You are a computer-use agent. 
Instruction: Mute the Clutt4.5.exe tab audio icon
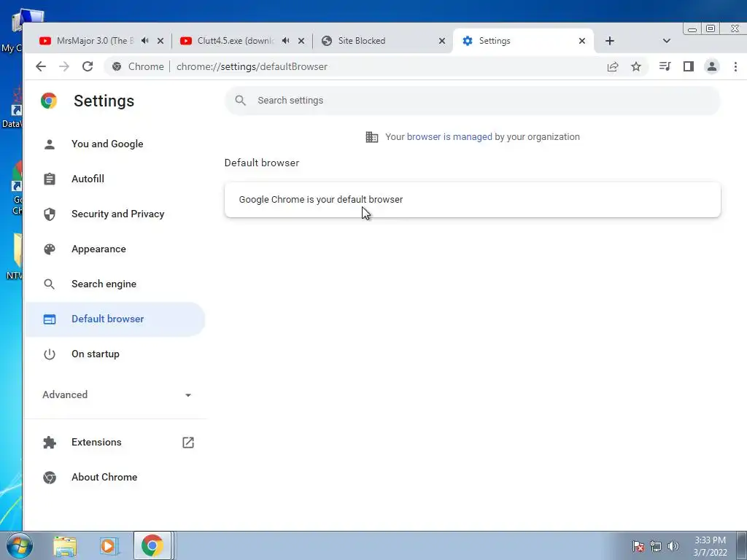tap(285, 41)
